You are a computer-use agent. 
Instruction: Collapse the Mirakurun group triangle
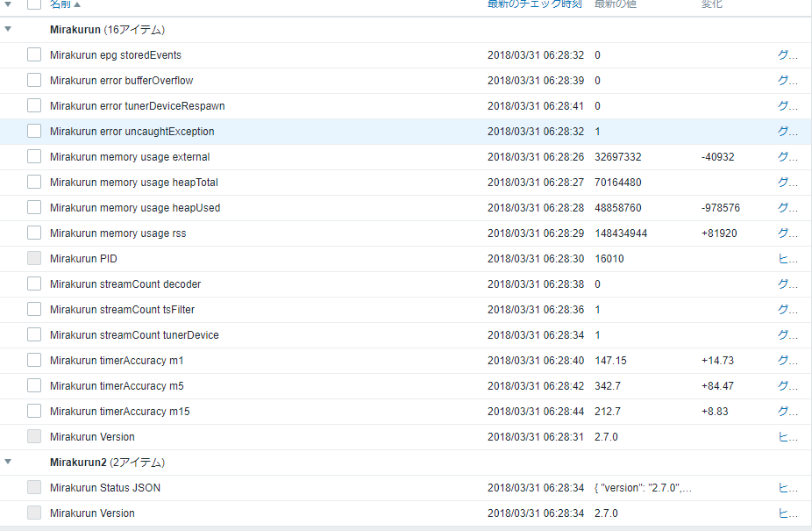(x=8, y=29)
